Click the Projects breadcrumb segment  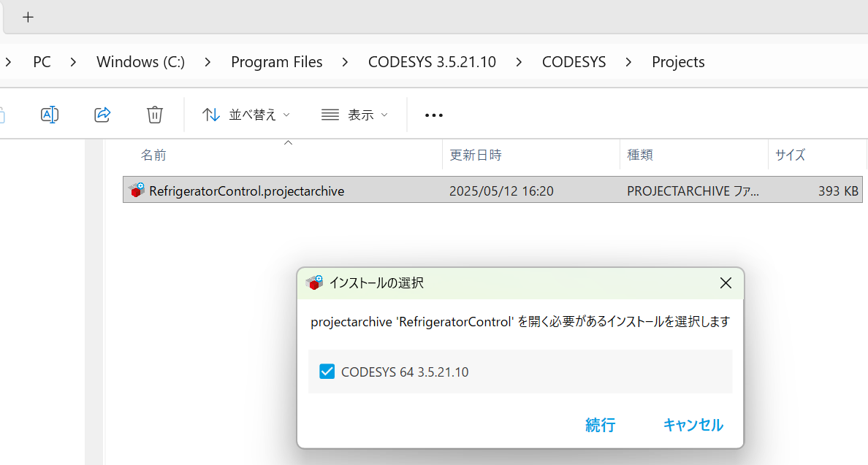click(x=678, y=62)
